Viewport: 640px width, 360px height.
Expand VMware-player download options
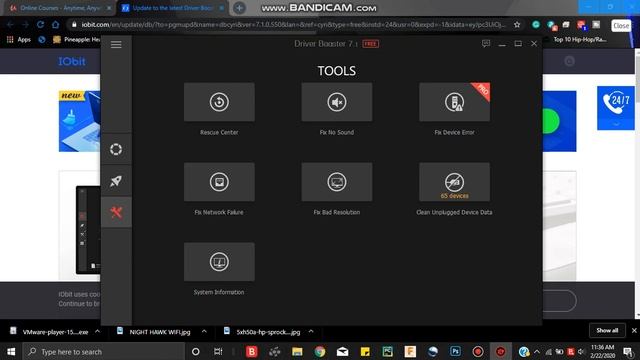point(98,331)
